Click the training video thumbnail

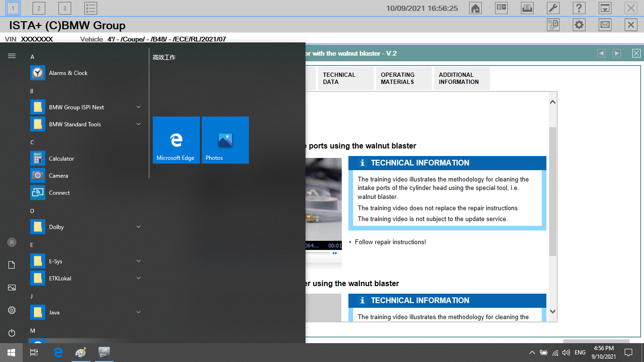tap(323, 199)
